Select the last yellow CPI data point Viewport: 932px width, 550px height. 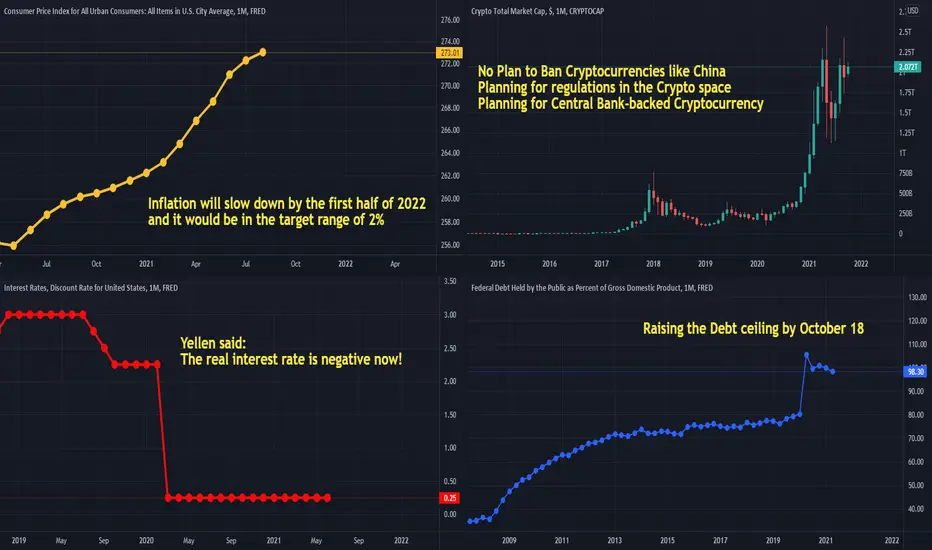click(263, 52)
